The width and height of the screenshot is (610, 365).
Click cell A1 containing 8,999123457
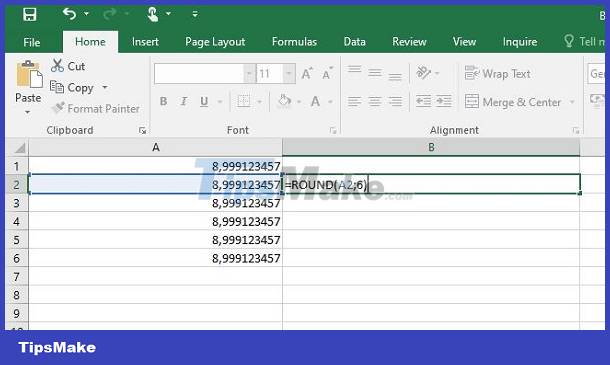click(156, 166)
